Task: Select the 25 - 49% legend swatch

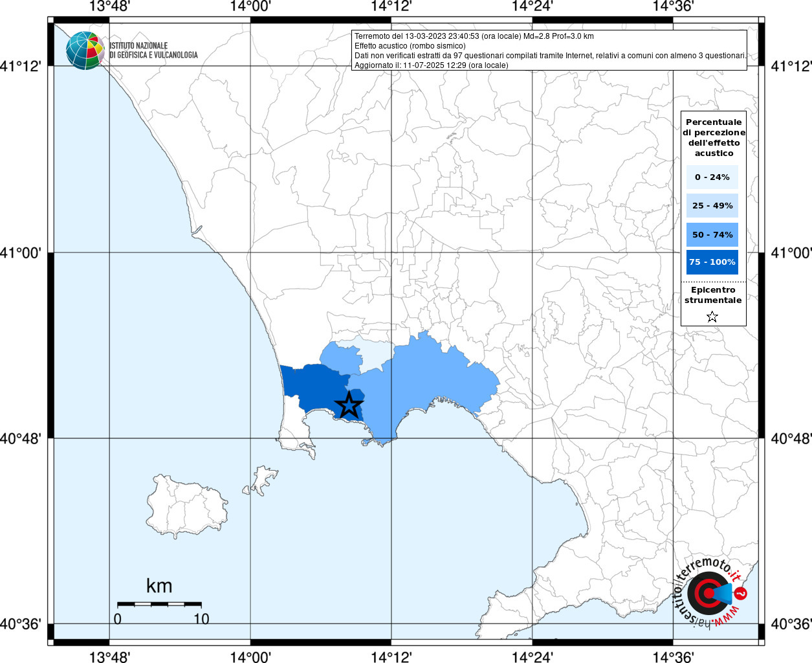Action: [712, 206]
